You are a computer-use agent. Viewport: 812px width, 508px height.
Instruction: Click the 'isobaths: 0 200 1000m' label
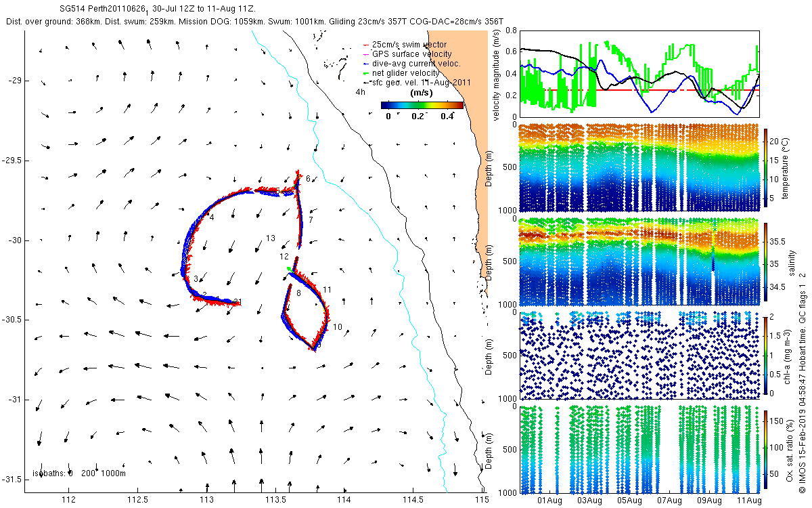coord(78,473)
